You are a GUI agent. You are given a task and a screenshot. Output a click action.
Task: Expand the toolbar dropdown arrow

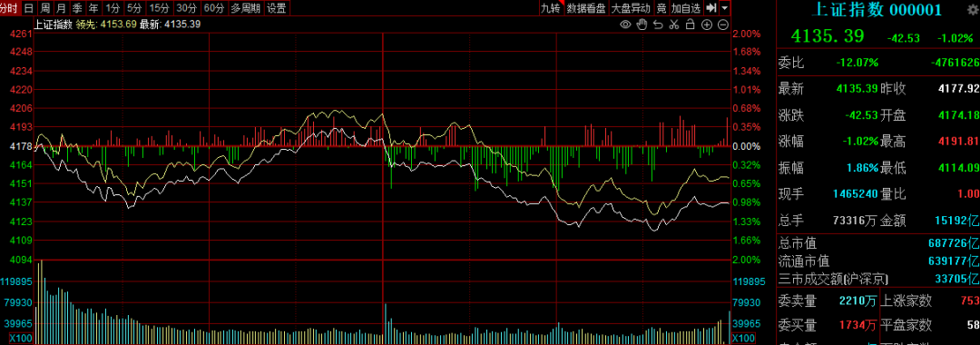pos(724,8)
